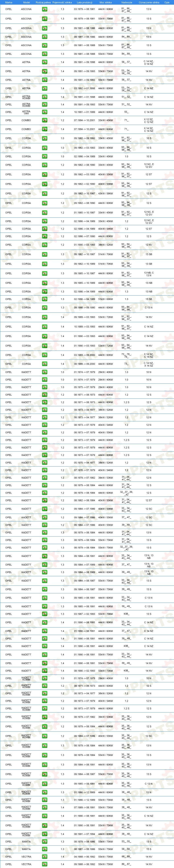Click fuel icon in CORSA 08.1999 -> 09.2000 row

pyautogui.click(x=45, y=364)
